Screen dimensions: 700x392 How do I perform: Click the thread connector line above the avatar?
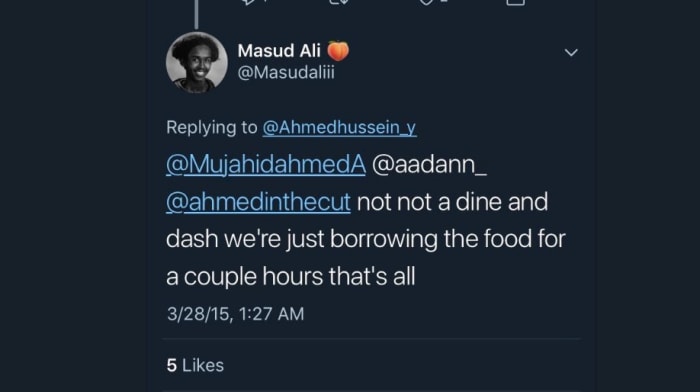[x=196, y=14]
